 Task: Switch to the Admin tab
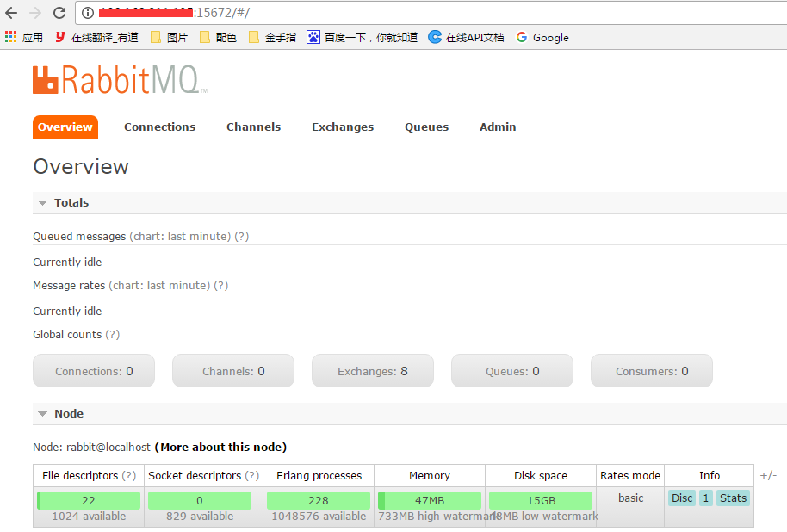(x=498, y=127)
